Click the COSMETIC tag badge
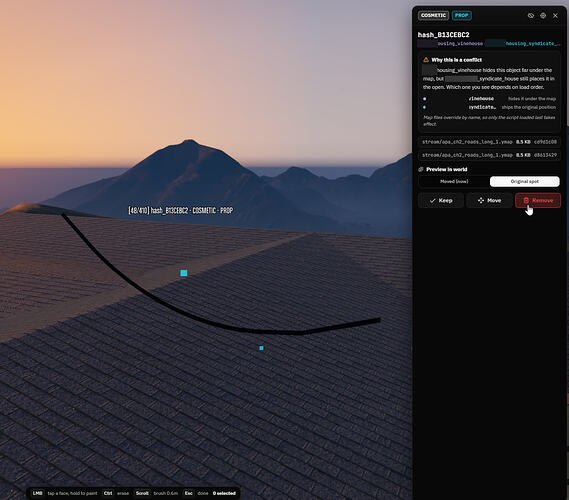This screenshot has width=569, height=500. coord(433,16)
